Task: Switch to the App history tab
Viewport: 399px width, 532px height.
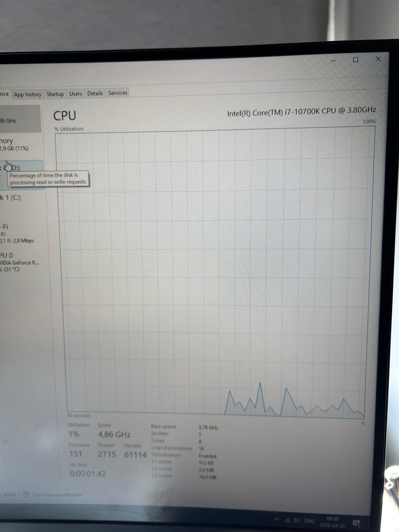Action: tap(27, 94)
